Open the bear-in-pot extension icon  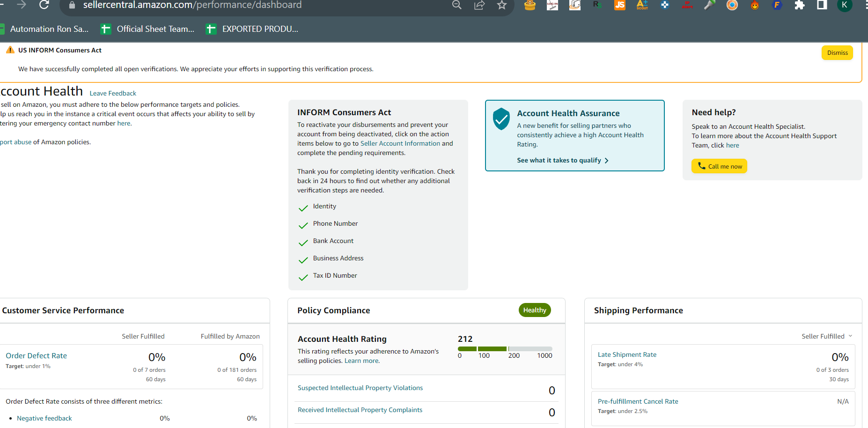[x=530, y=5]
